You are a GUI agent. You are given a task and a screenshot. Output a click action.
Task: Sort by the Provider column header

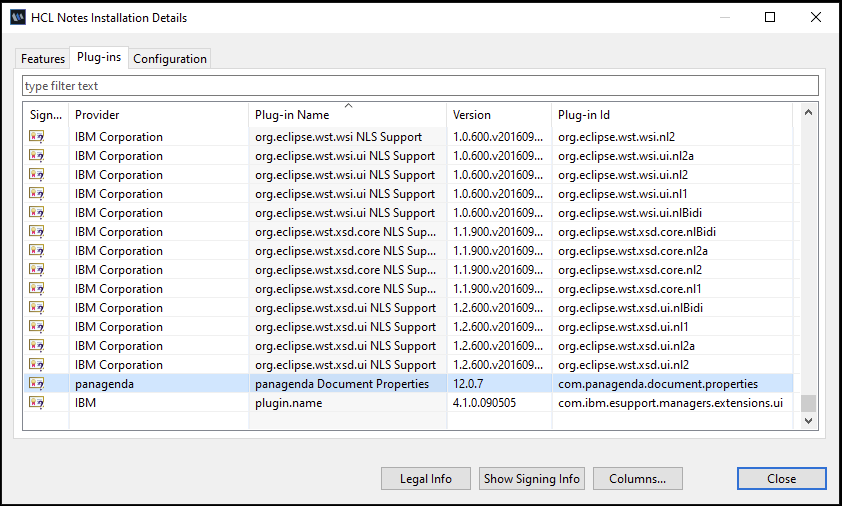pos(158,114)
